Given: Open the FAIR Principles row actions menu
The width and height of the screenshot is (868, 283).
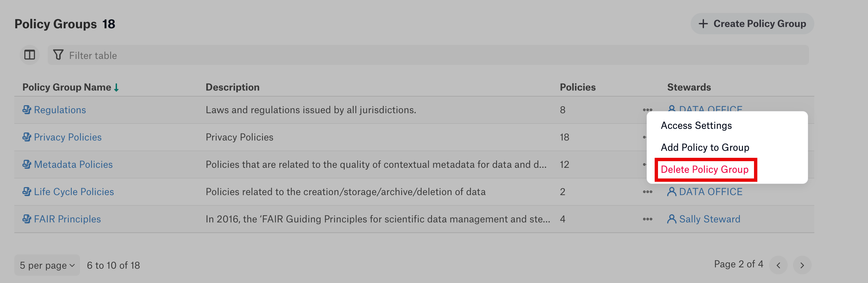Looking at the screenshot, I should [x=647, y=219].
